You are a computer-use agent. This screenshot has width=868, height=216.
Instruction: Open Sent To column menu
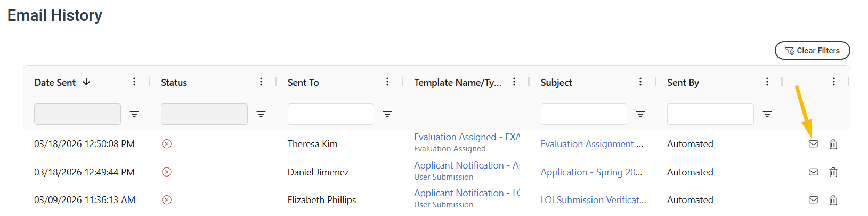pos(387,82)
